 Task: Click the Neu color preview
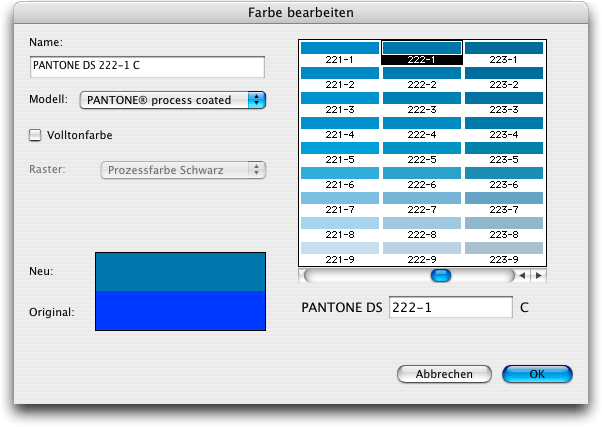[180, 272]
